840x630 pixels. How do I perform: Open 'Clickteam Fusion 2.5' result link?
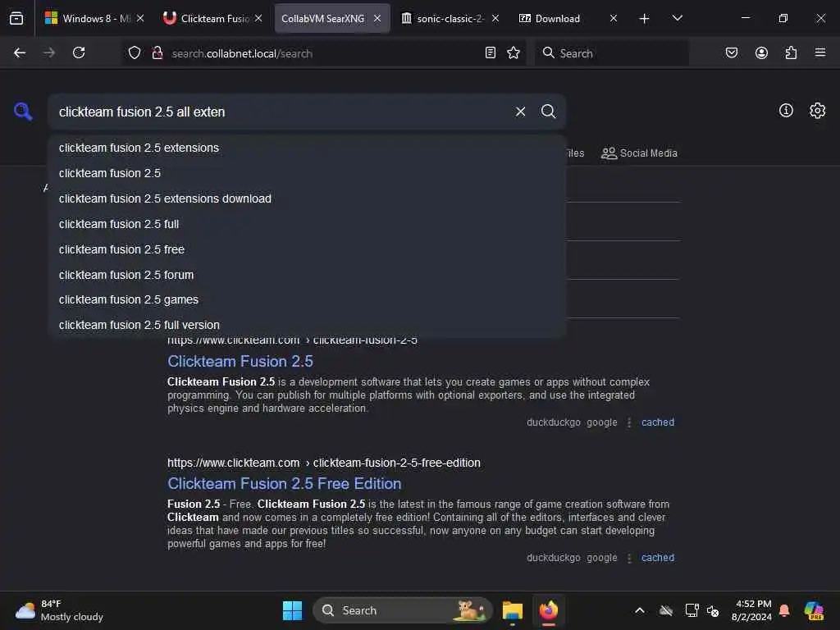(x=240, y=361)
